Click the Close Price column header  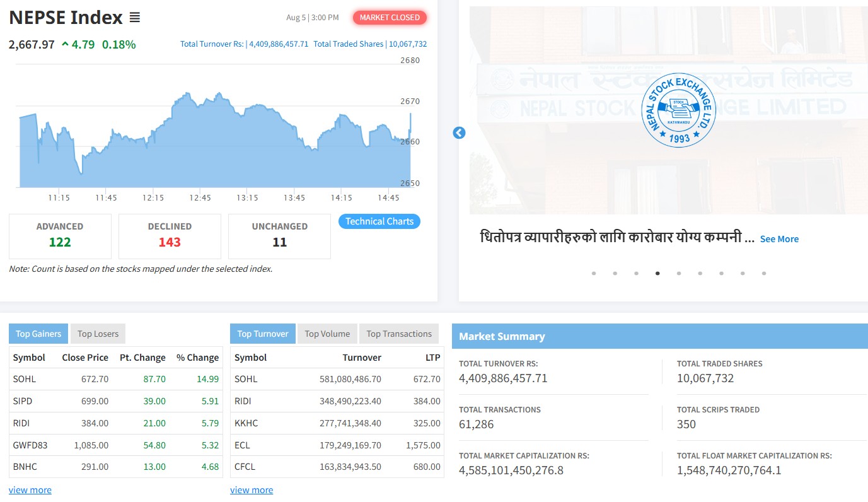tap(85, 358)
